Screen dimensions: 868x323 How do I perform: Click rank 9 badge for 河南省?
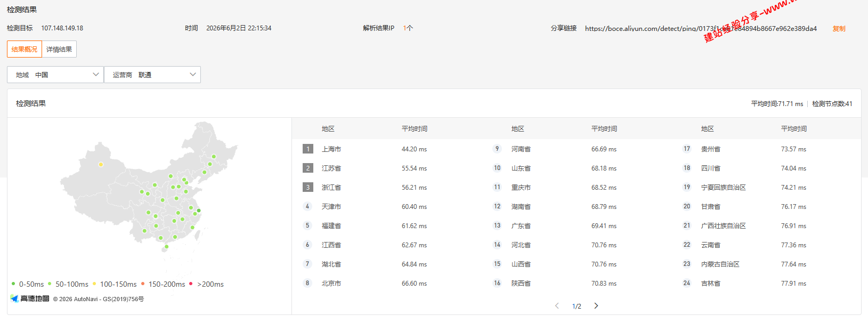click(497, 149)
